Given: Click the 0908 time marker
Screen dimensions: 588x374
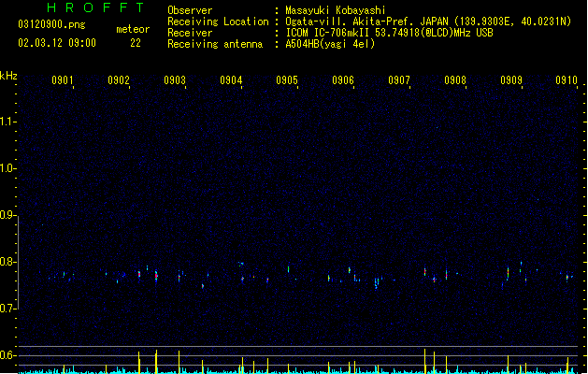Looking at the screenshot, I should [x=455, y=80].
